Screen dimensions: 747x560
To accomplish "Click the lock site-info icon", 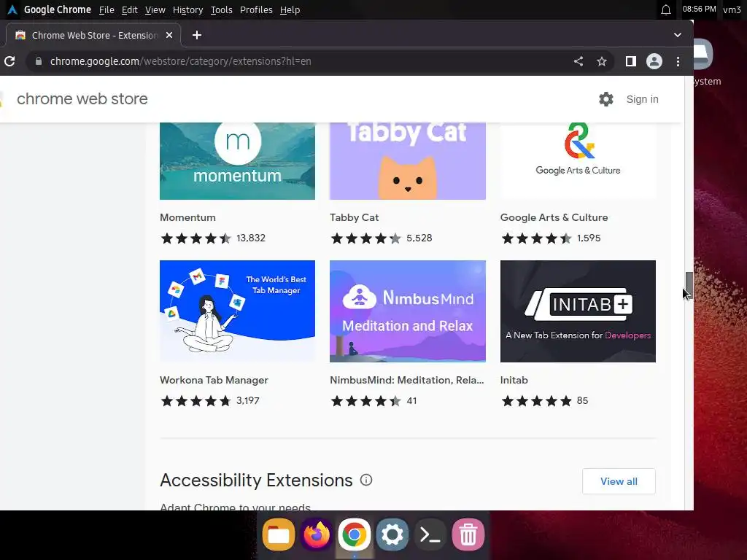I will click(39, 61).
